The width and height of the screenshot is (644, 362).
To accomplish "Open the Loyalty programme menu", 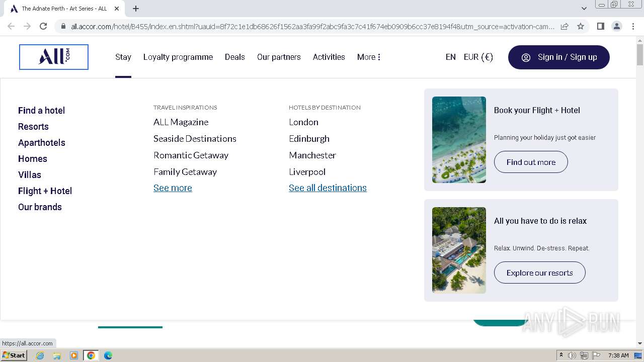I will coord(178,57).
